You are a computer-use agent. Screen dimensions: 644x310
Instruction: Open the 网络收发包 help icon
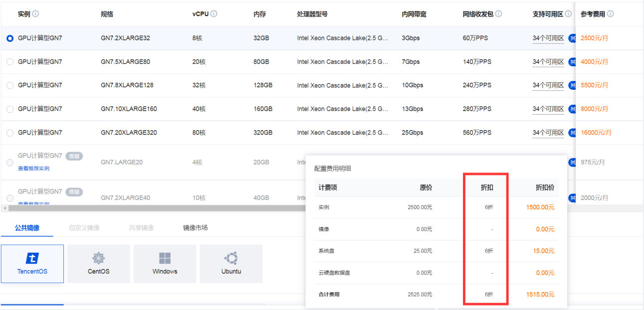pos(498,14)
